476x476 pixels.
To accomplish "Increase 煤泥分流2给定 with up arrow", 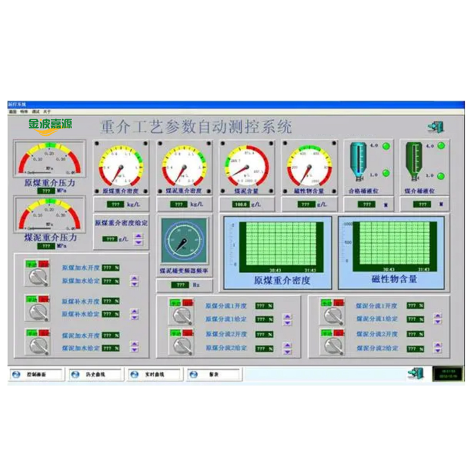I will click(x=438, y=345).
